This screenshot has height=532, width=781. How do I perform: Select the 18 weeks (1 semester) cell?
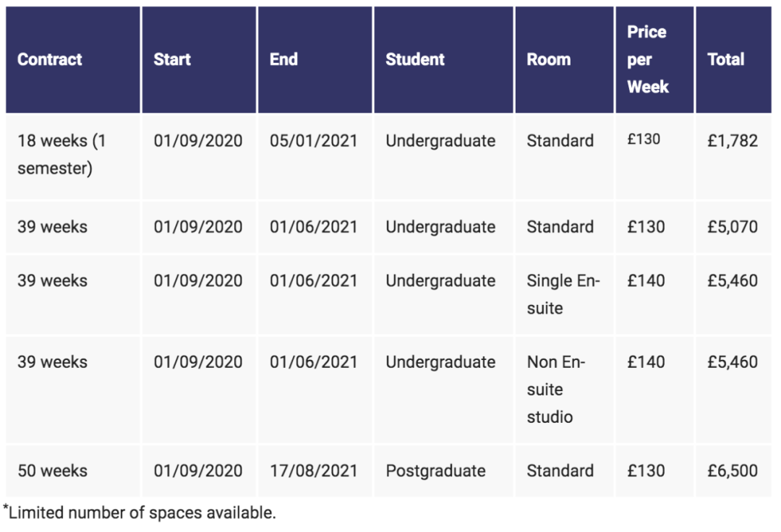tap(61, 155)
